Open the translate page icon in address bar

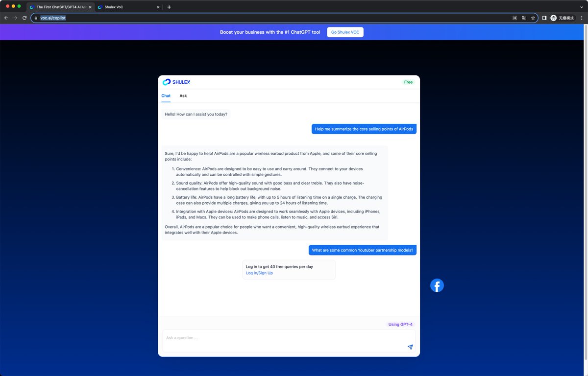(524, 18)
